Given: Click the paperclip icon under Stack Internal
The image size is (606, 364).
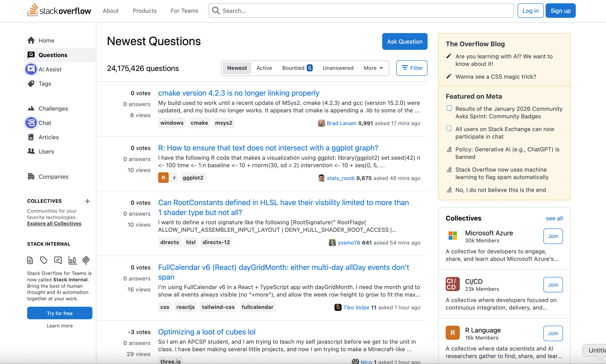Looking at the screenshot, I should pyautogui.click(x=86, y=260).
